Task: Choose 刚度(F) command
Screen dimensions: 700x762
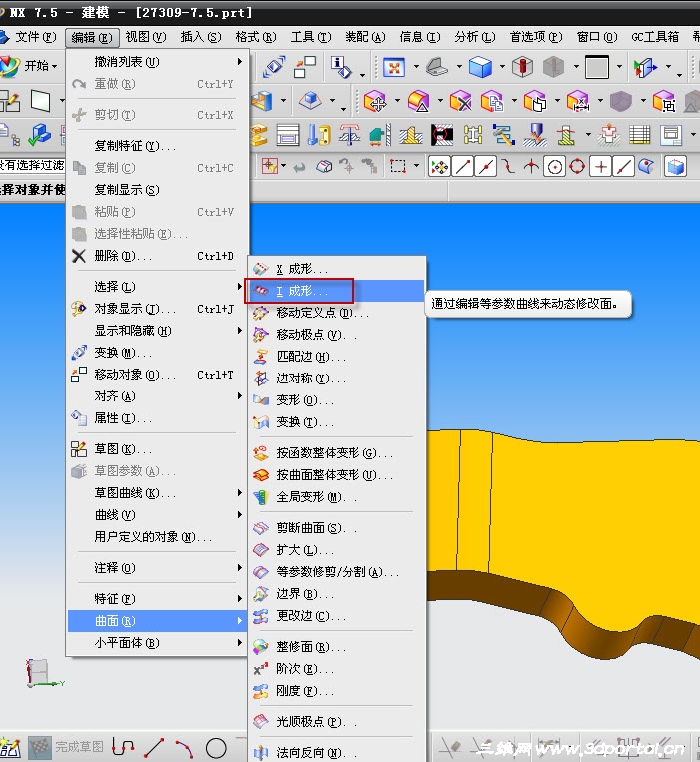Action: (x=336, y=691)
